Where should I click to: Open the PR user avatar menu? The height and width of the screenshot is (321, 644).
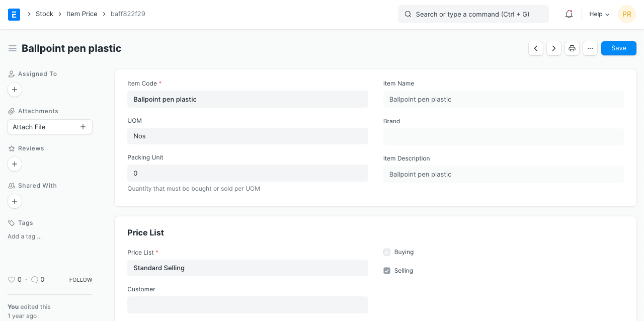pos(627,14)
